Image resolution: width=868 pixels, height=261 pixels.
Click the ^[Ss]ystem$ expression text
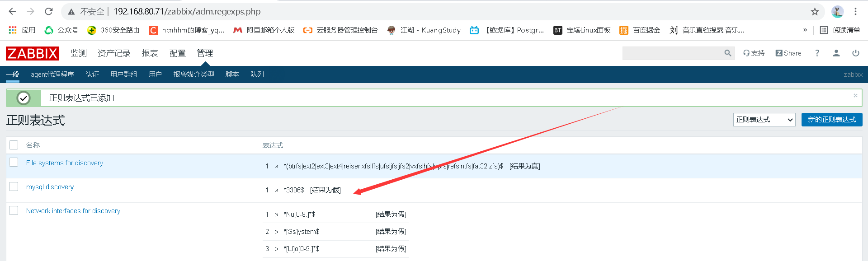tap(302, 232)
